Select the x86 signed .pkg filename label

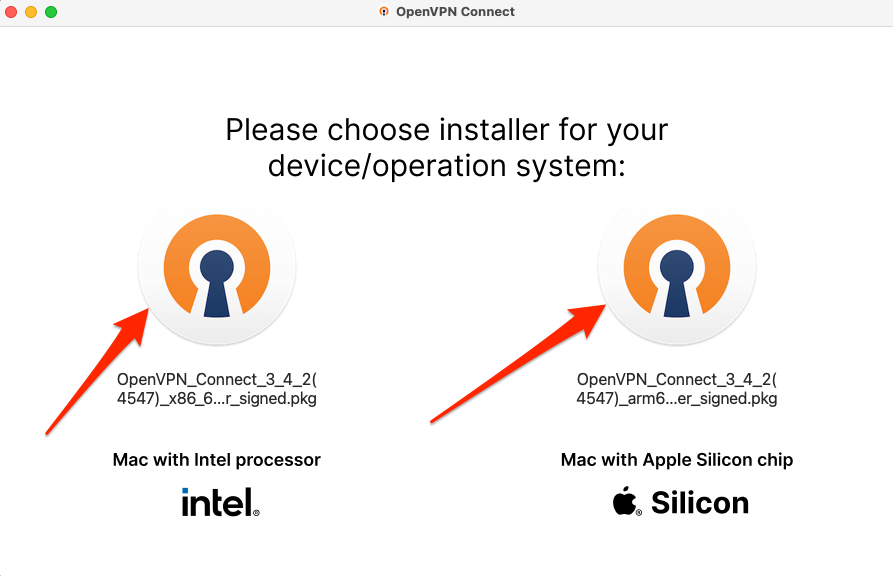point(217,389)
